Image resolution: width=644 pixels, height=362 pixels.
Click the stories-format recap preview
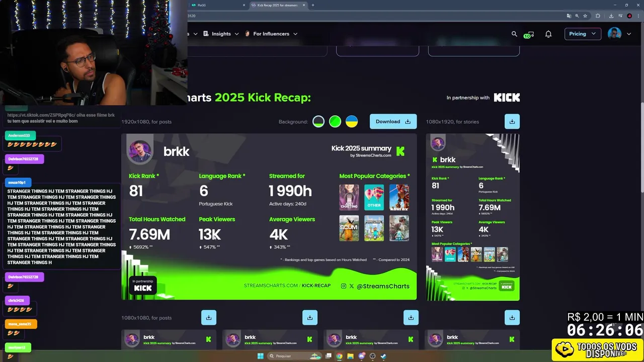click(x=472, y=217)
